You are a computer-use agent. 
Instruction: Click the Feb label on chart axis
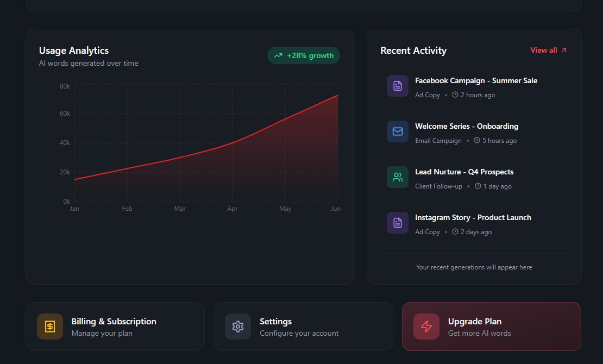(127, 209)
